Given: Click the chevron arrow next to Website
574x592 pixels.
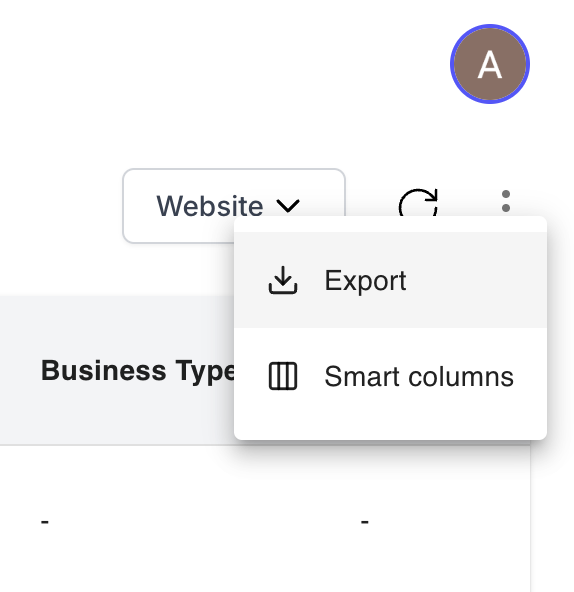Looking at the screenshot, I should click(x=288, y=206).
